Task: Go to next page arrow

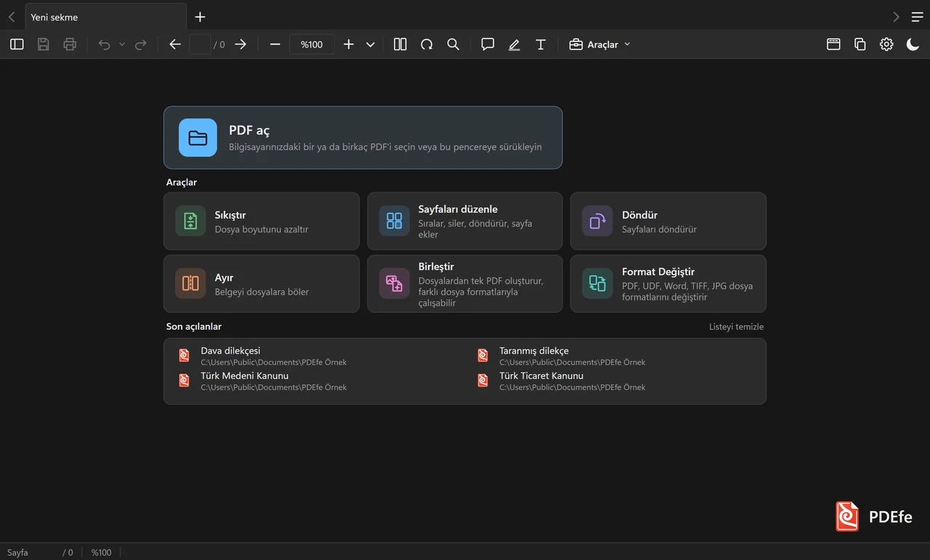Action: [240, 44]
